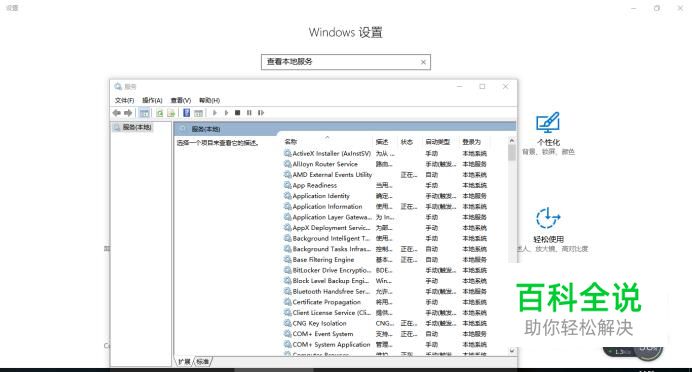Select the Application Layer Gateway service
The height and width of the screenshot is (372, 692).
click(331, 217)
